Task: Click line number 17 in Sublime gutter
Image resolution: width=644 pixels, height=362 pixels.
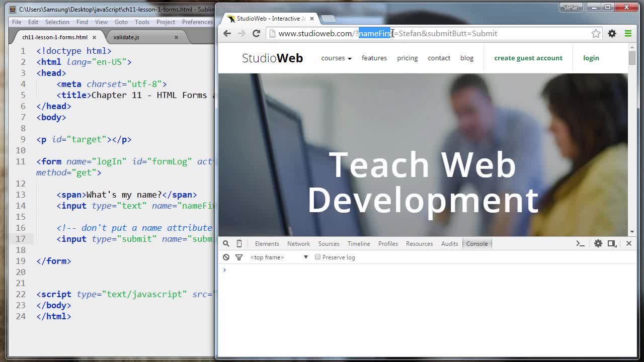Action: point(20,239)
